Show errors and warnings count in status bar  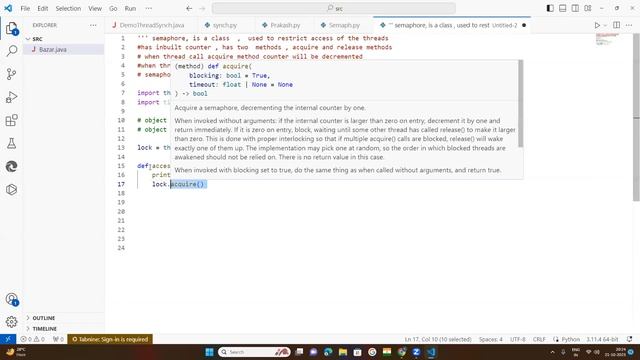33,339
